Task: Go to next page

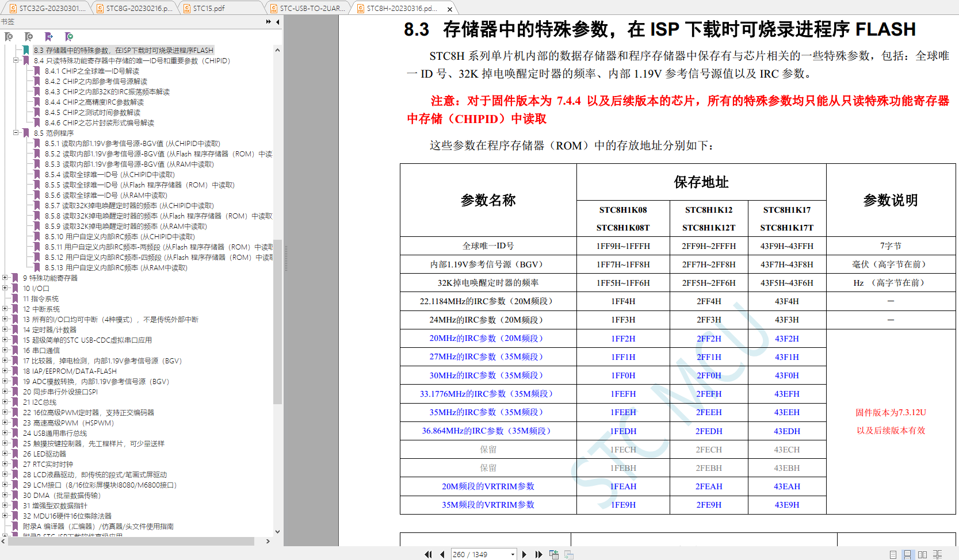Action: tap(524, 554)
